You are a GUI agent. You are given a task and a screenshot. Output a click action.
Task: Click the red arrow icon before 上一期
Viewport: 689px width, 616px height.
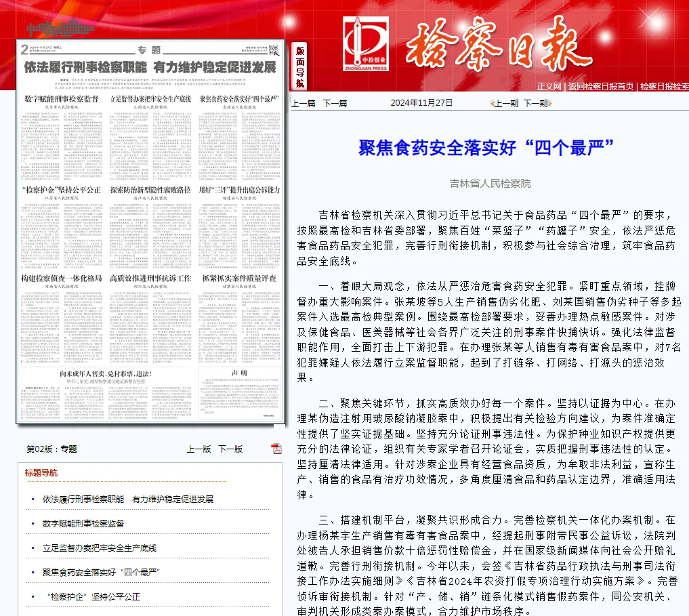(492, 102)
